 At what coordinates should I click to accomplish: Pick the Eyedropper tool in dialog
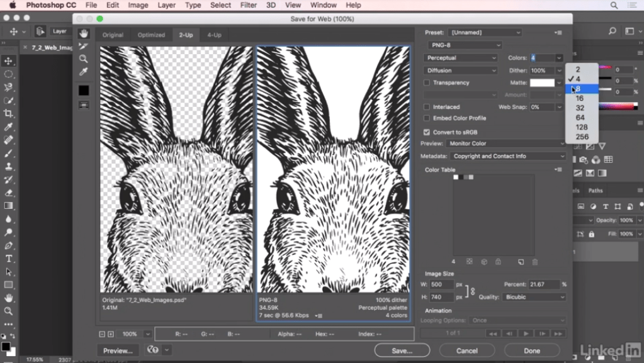84,72
